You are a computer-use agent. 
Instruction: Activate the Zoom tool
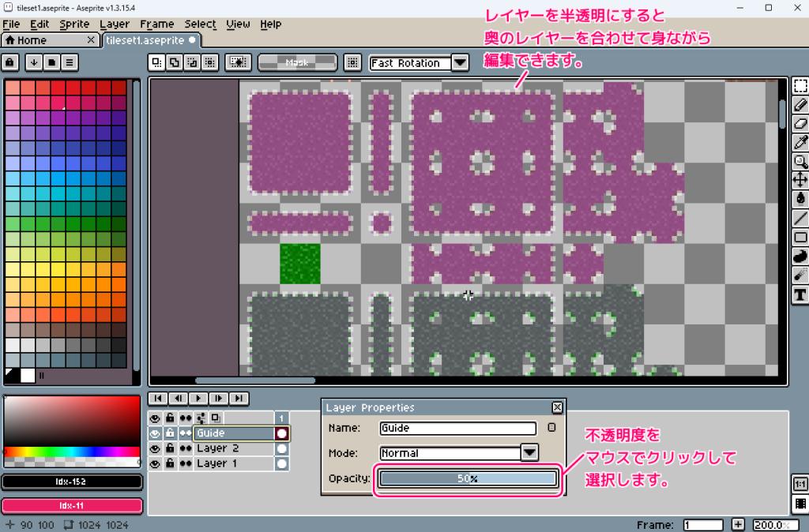800,162
